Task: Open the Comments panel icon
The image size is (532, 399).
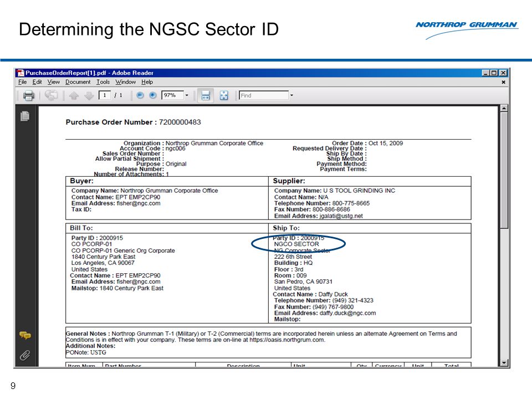Action: (x=25, y=336)
